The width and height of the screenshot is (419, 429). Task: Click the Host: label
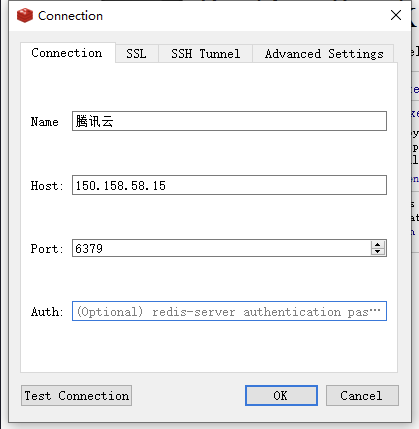pos(47,185)
